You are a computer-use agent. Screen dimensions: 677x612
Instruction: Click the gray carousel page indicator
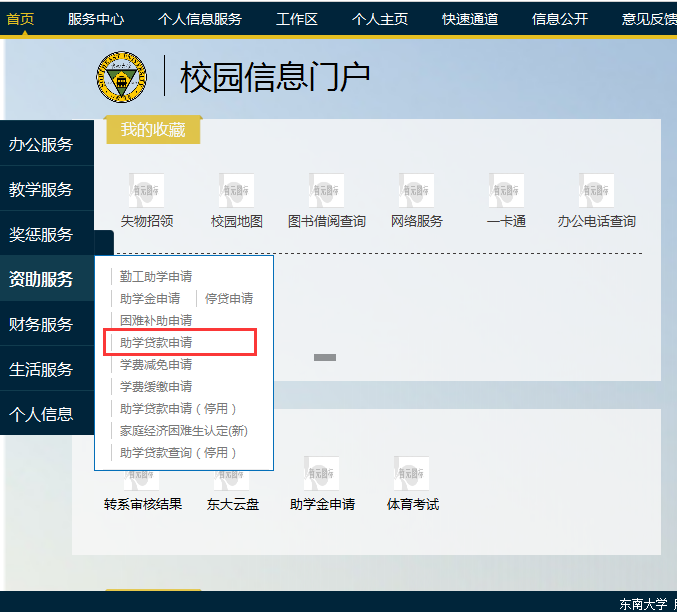325,357
